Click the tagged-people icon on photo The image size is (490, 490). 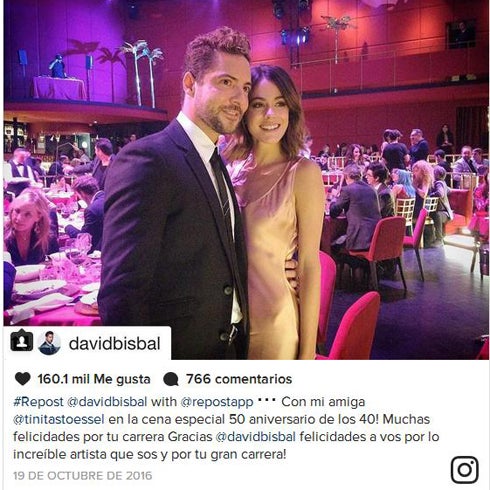tap(22, 340)
